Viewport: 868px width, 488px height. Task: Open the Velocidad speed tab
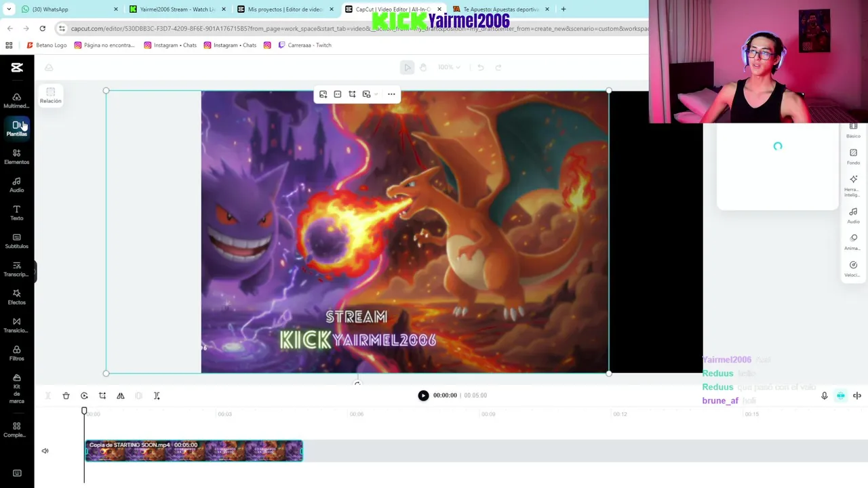click(853, 269)
